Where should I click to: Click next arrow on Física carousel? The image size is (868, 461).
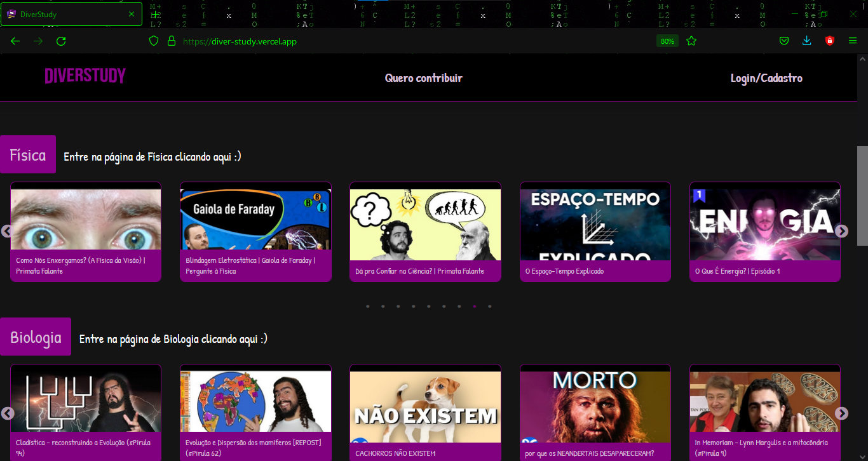point(842,231)
